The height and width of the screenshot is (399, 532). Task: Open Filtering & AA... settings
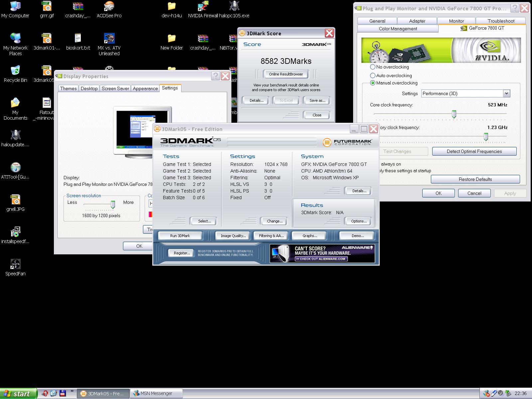click(x=271, y=236)
